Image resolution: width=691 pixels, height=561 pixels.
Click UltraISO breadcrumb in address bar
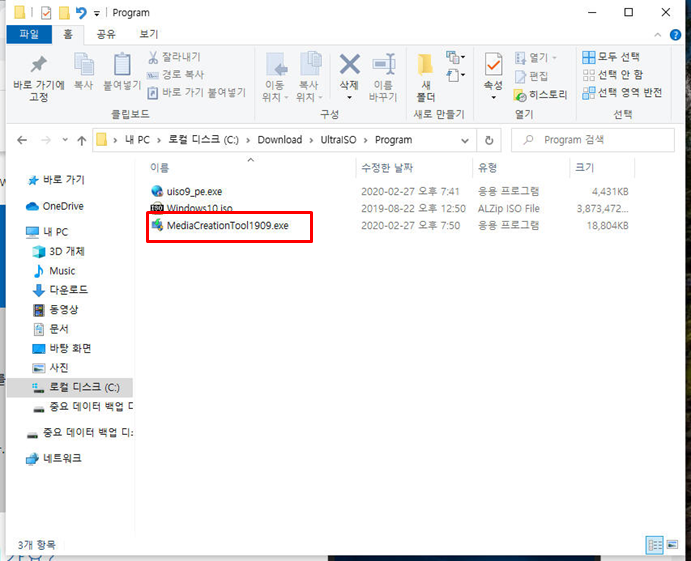coord(338,140)
